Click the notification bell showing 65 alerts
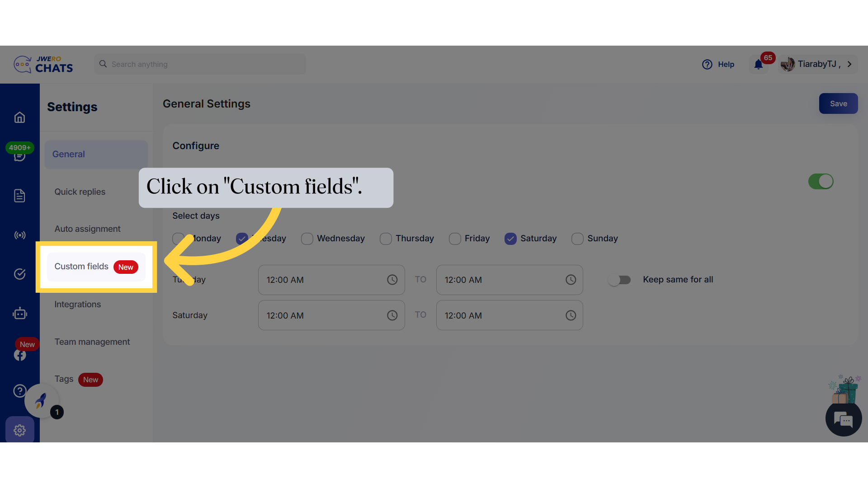Image resolution: width=868 pixels, height=488 pixels. point(758,64)
